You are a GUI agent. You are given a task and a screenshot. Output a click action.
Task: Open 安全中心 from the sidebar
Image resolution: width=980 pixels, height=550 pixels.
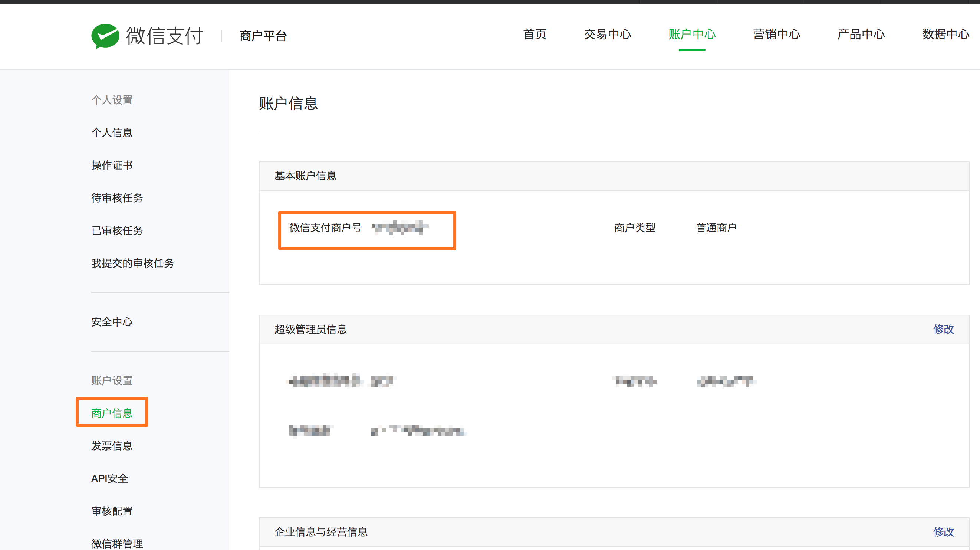[x=112, y=322]
